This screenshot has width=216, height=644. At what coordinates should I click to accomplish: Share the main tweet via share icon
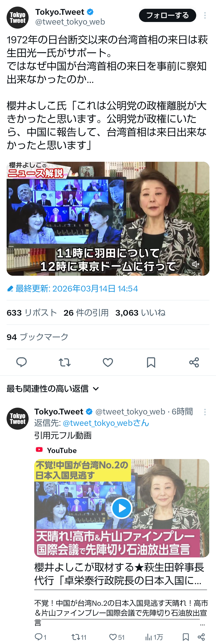click(194, 362)
